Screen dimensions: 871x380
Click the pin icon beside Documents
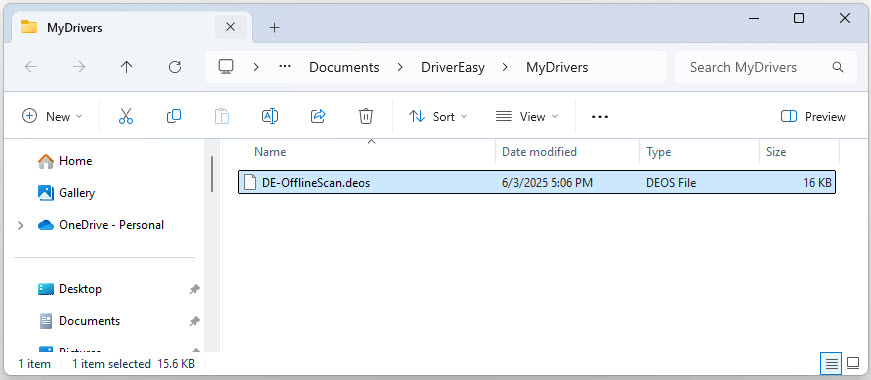pyautogui.click(x=194, y=321)
